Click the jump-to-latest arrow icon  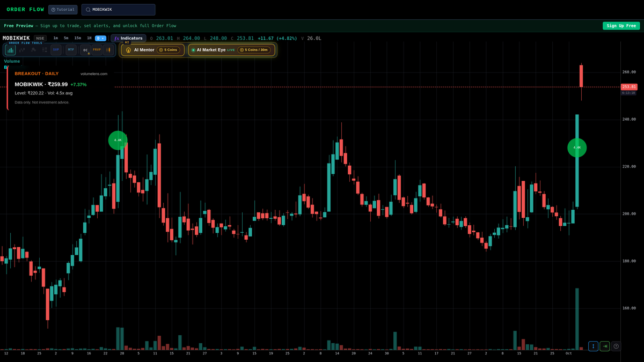(605, 346)
